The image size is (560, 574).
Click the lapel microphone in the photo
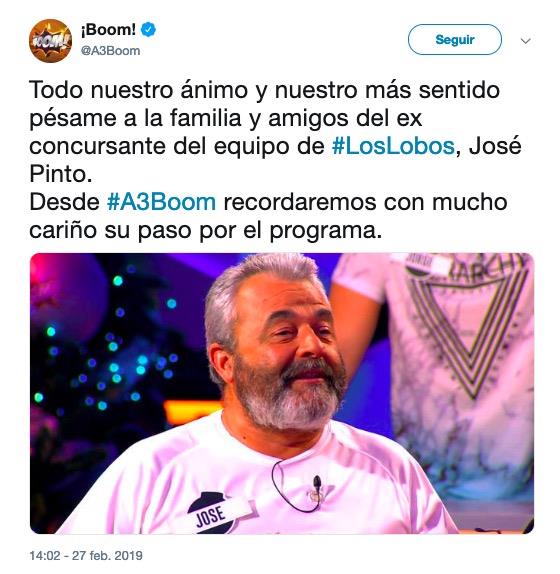[x=317, y=482]
